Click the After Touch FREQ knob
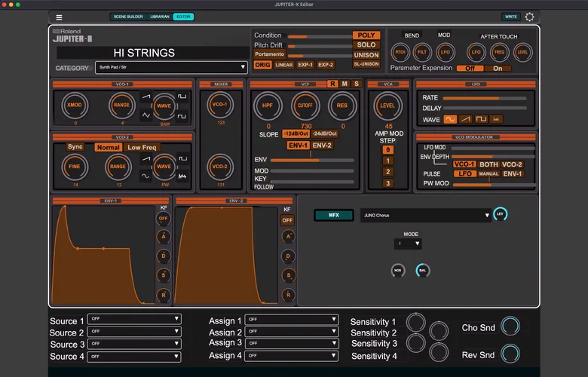588x377 pixels. [500, 53]
